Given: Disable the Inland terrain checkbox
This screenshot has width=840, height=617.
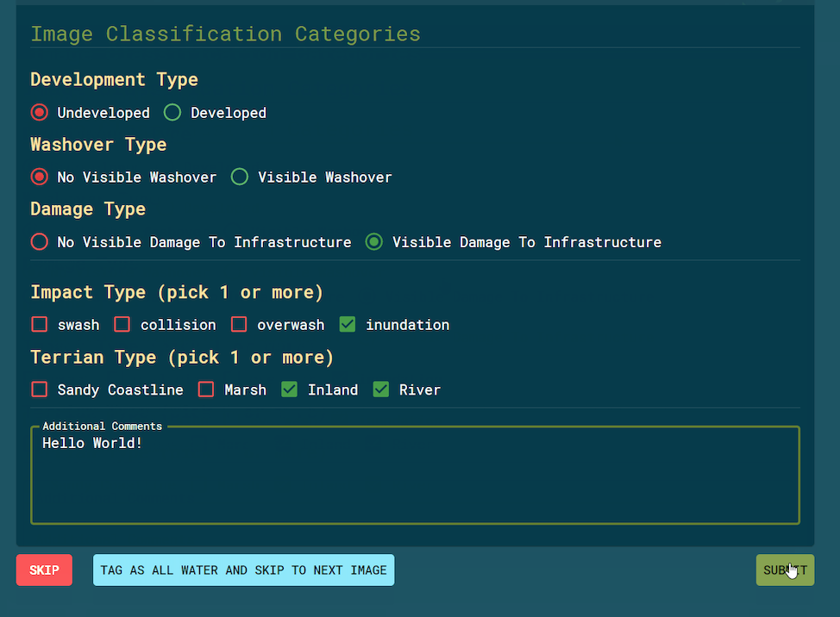Looking at the screenshot, I should tap(289, 390).
